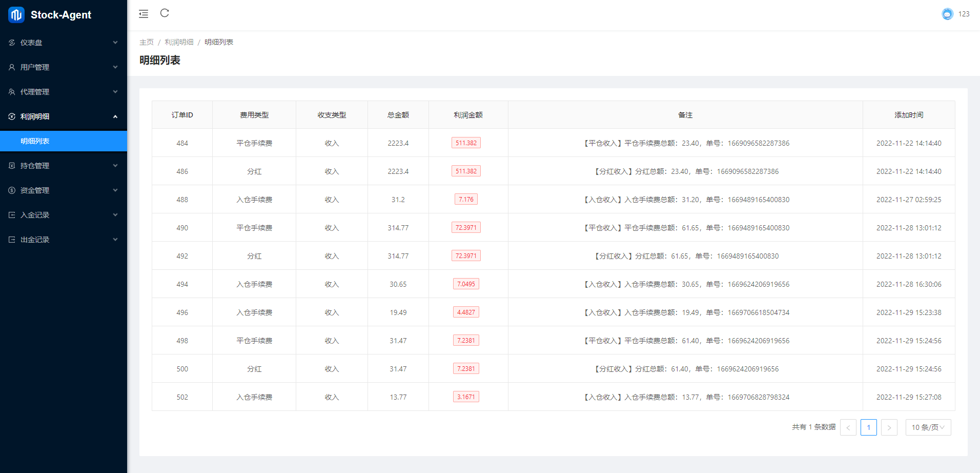The width and height of the screenshot is (980, 473).
Task: Expand the 出金记录 menu chevron
Action: [115, 240]
